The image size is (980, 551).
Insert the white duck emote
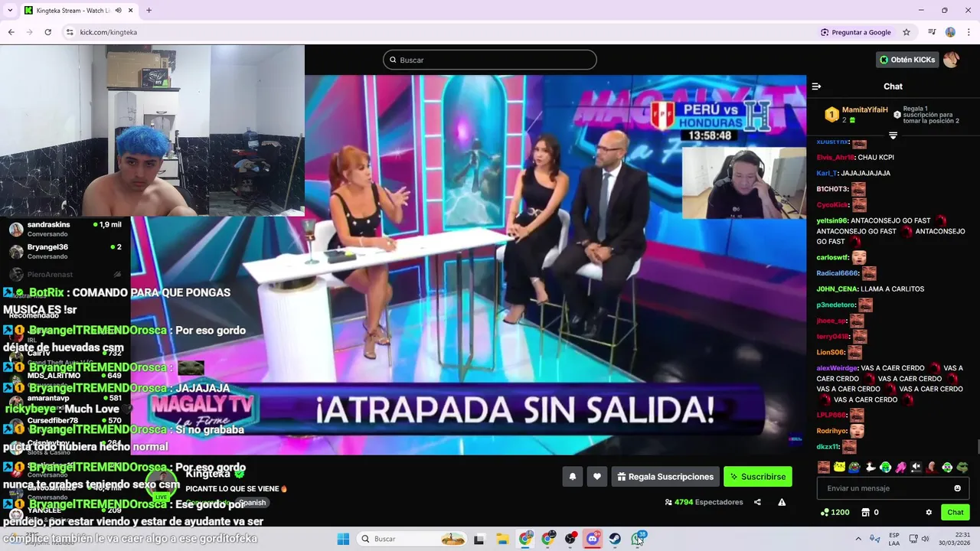click(x=870, y=467)
